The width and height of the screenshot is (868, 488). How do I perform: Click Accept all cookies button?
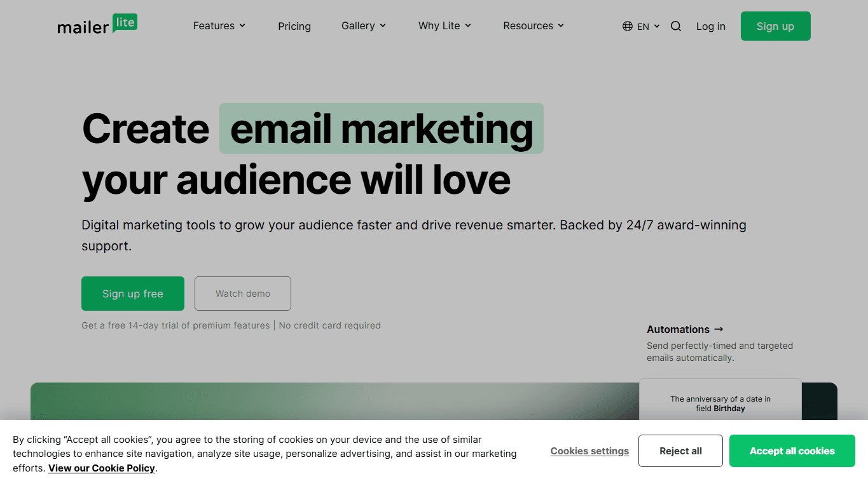click(x=792, y=451)
